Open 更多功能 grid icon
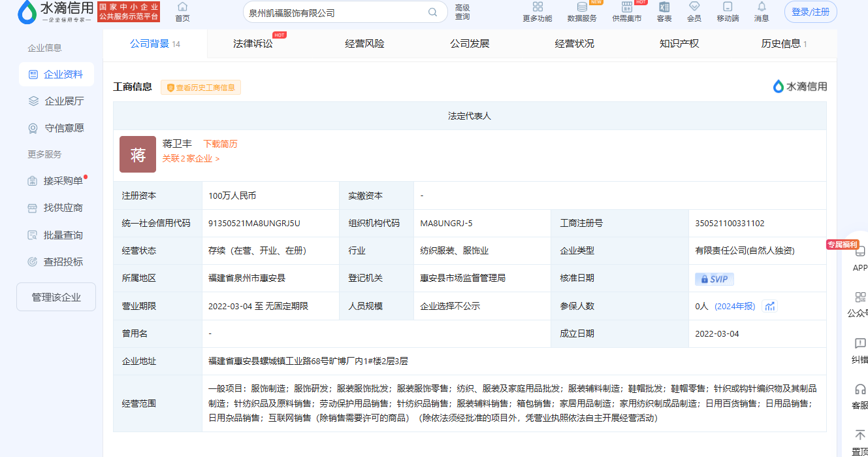This screenshot has width=868, height=457. [x=538, y=7]
